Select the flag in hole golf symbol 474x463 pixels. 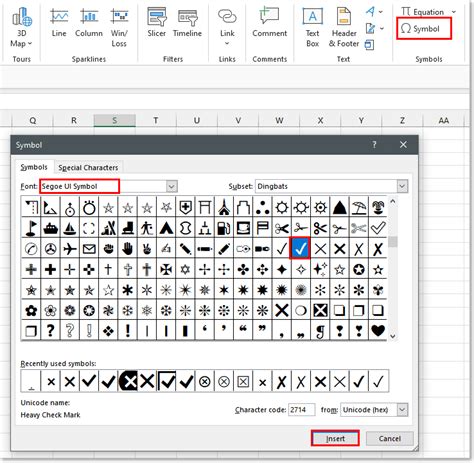point(31,228)
